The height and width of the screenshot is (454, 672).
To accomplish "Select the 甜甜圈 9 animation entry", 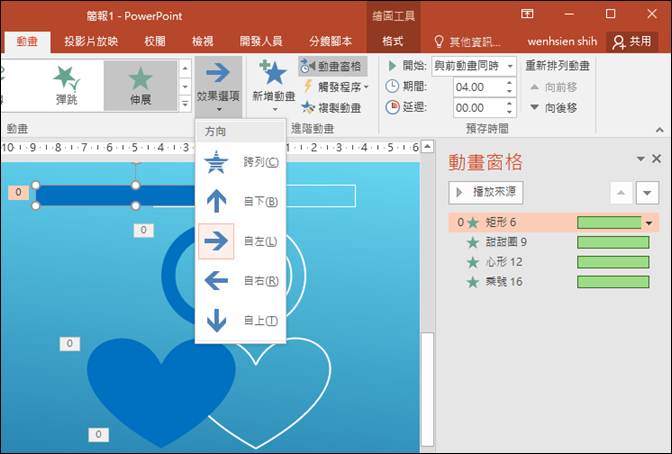I will click(x=553, y=242).
